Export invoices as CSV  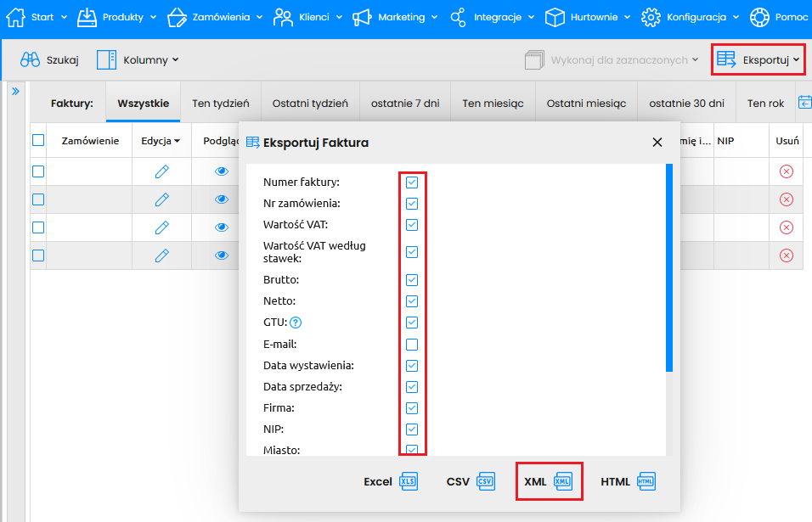click(x=470, y=481)
